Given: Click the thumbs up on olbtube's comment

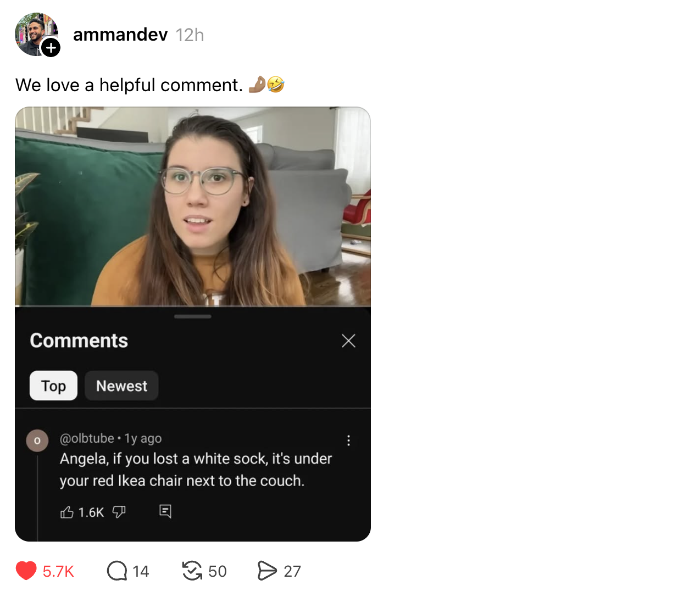Looking at the screenshot, I should coord(67,512).
